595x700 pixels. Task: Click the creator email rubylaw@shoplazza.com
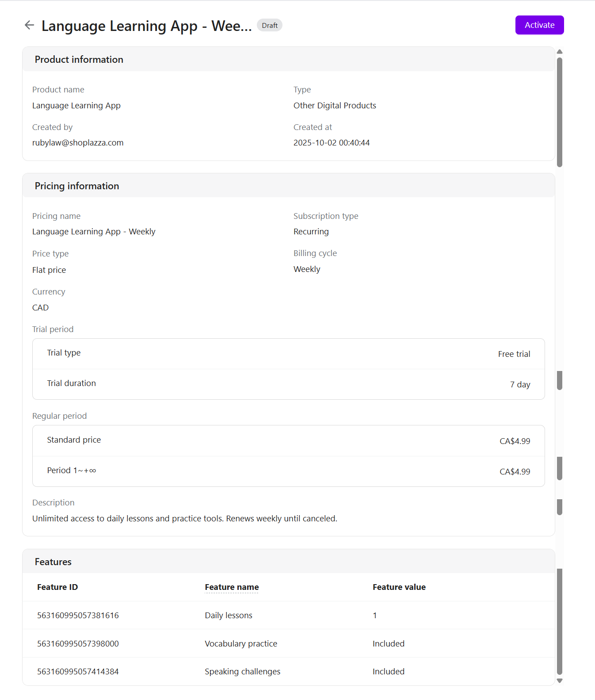[x=78, y=143]
